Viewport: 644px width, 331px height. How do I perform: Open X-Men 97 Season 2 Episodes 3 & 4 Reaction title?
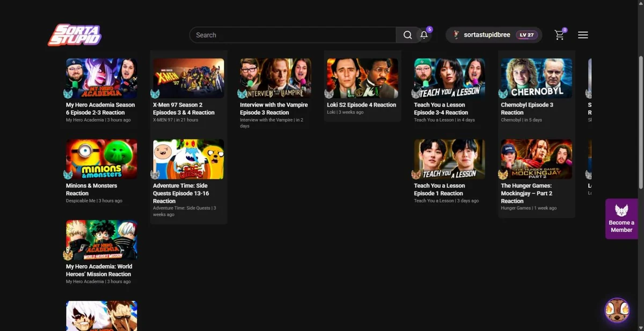click(x=184, y=109)
